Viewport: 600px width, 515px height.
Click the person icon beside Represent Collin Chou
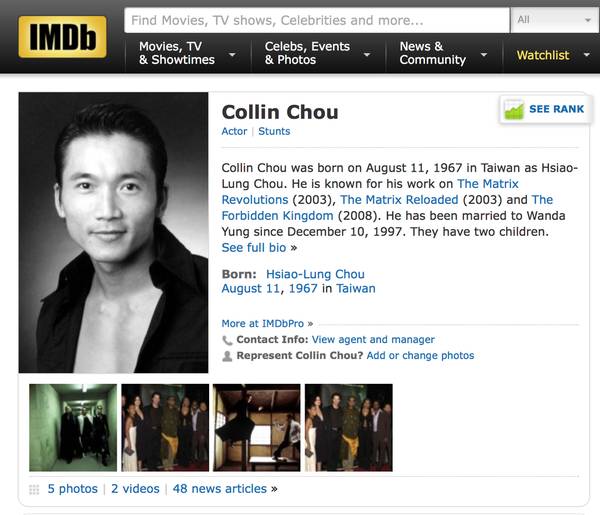pos(227,356)
